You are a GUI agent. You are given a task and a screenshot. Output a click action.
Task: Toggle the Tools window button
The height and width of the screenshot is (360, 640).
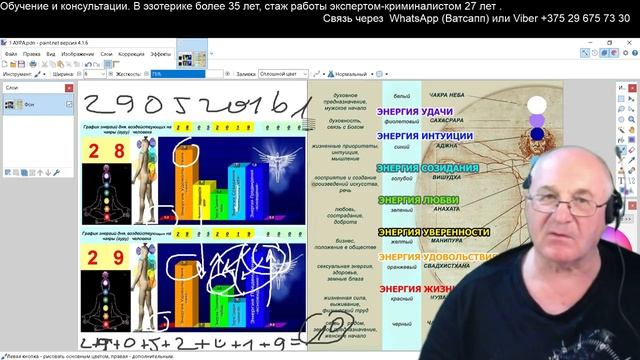pyautogui.click(x=585, y=53)
